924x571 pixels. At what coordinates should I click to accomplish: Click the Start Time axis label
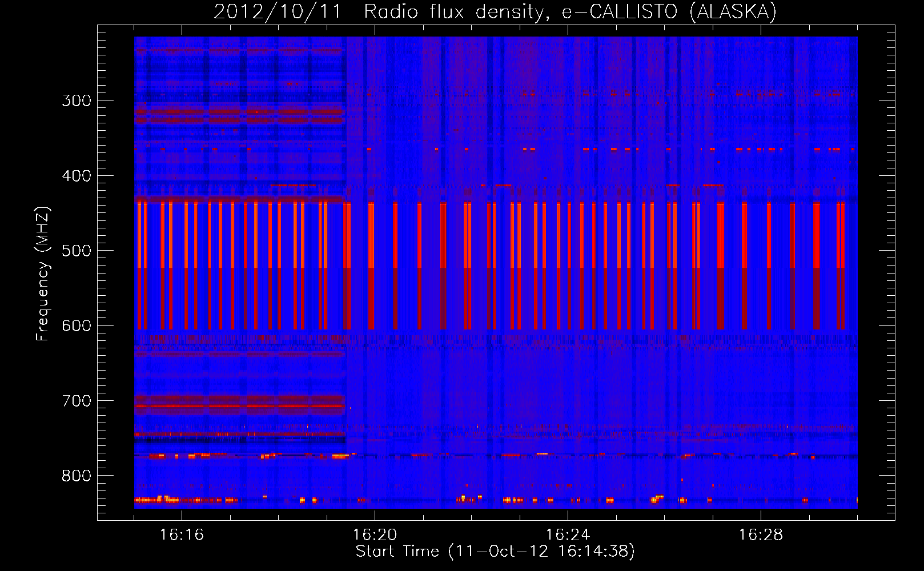pos(495,552)
